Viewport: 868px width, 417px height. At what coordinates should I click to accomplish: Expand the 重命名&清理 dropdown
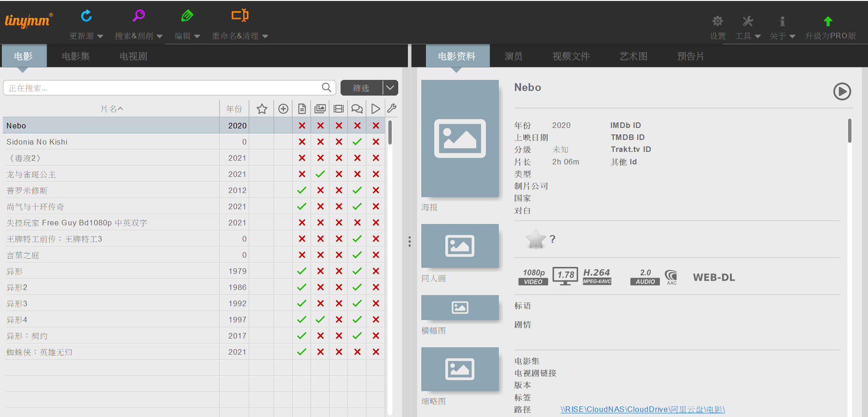tap(267, 36)
